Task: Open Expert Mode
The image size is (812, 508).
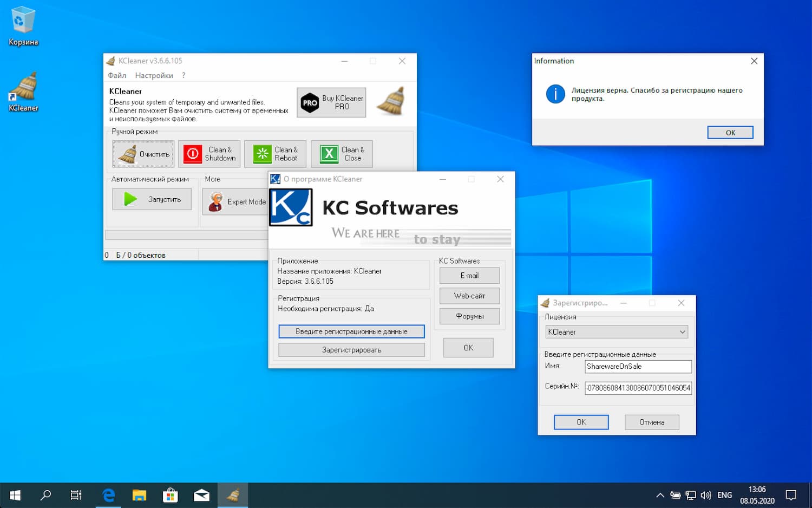Action: click(x=236, y=201)
